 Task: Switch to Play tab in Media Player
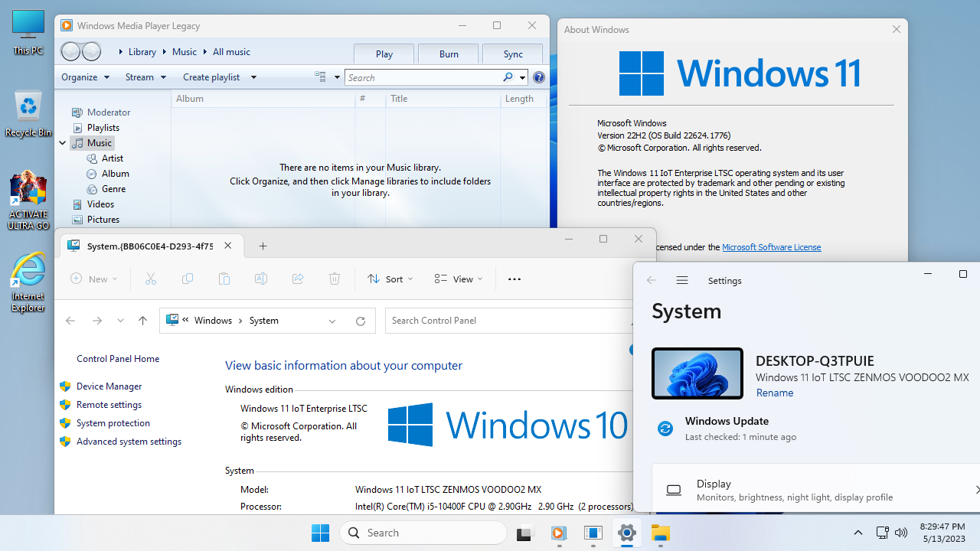tap(384, 54)
